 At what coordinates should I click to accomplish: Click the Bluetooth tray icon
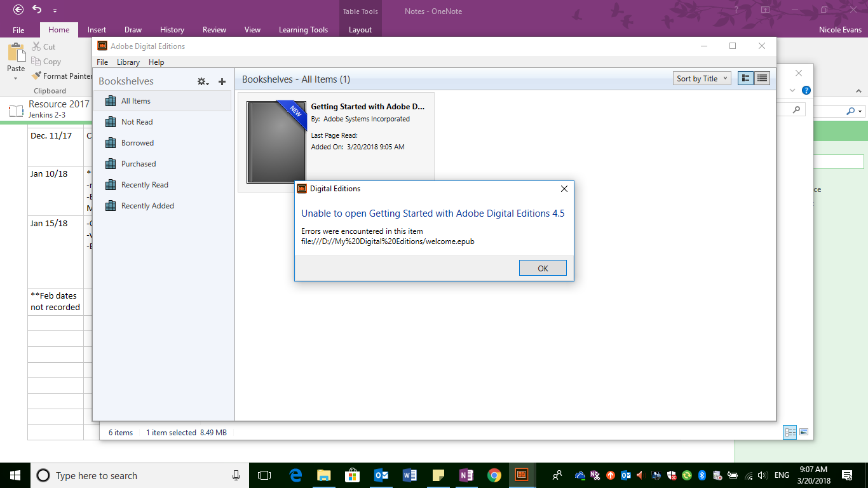[x=702, y=475]
